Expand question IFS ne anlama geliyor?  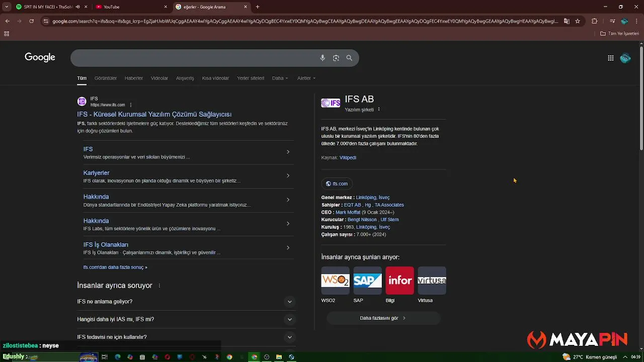289,302
